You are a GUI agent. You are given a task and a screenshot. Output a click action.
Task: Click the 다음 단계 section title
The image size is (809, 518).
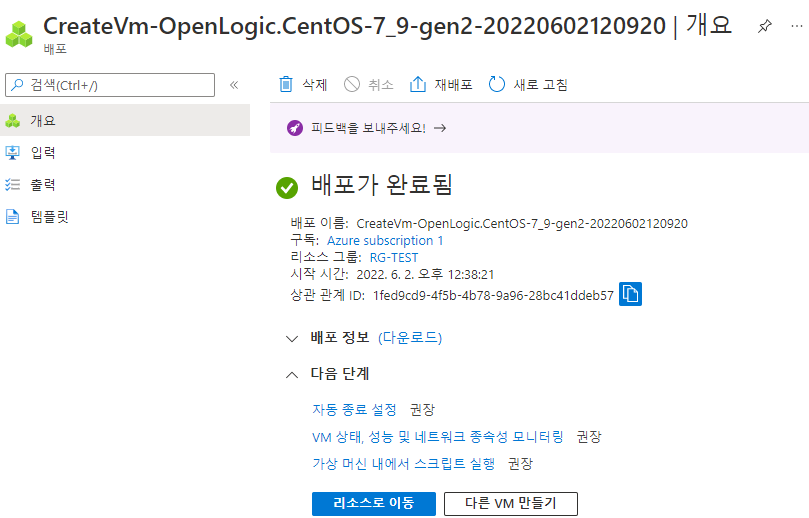[340, 374]
